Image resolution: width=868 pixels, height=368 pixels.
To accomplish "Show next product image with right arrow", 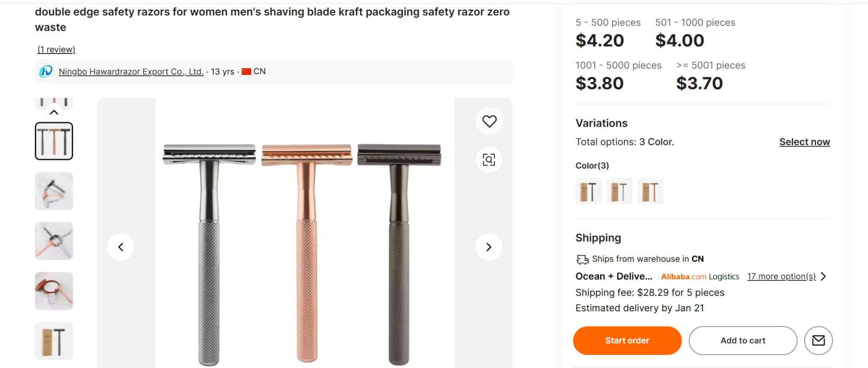I will [489, 246].
